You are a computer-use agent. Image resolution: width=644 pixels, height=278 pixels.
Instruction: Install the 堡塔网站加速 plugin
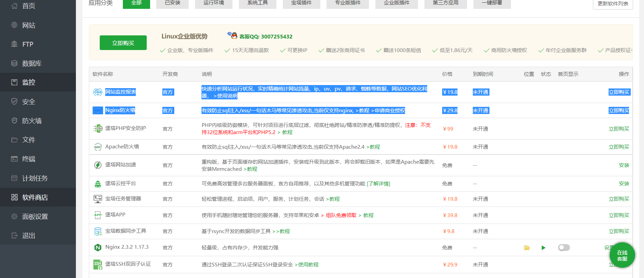point(624,165)
